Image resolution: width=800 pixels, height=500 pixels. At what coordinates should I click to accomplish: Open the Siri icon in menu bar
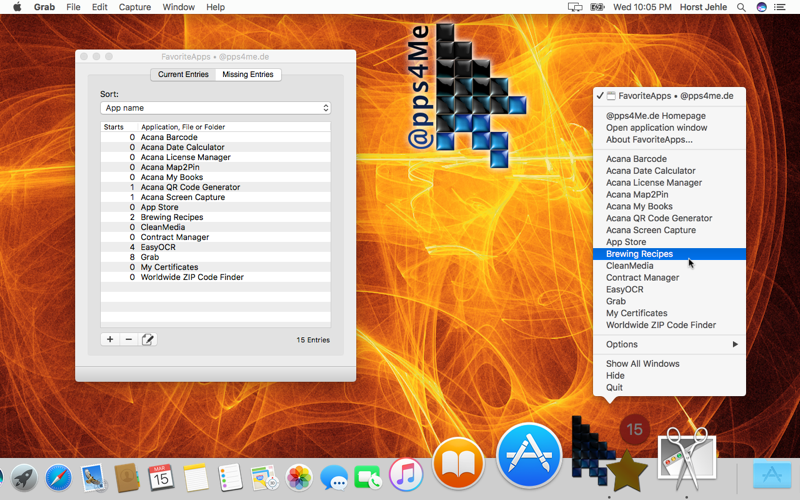pyautogui.click(x=761, y=7)
